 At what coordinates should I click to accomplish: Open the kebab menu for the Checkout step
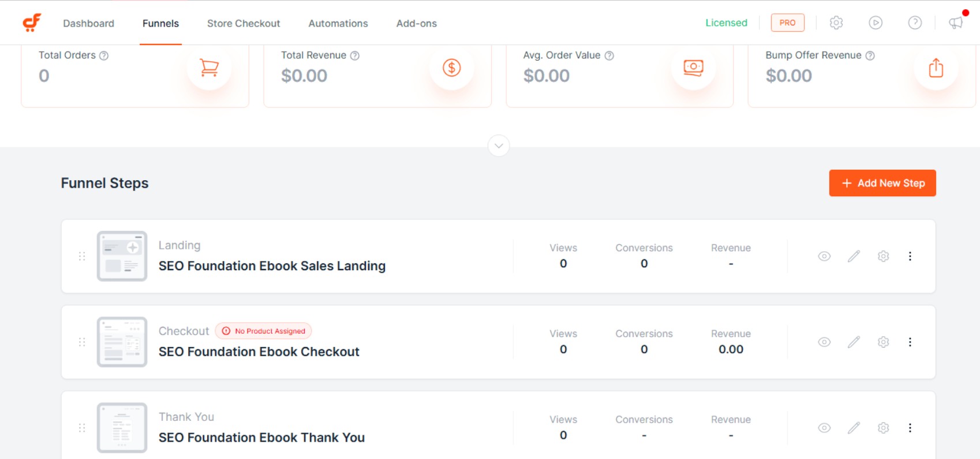[x=910, y=341]
